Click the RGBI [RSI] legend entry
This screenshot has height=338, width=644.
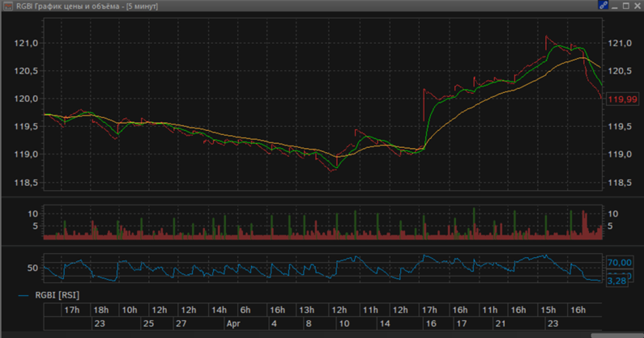click(49, 295)
